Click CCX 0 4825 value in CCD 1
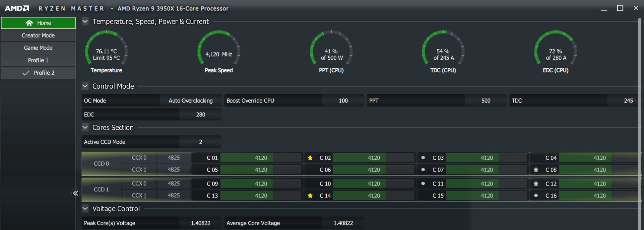The image size is (644, 230). point(174,184)
